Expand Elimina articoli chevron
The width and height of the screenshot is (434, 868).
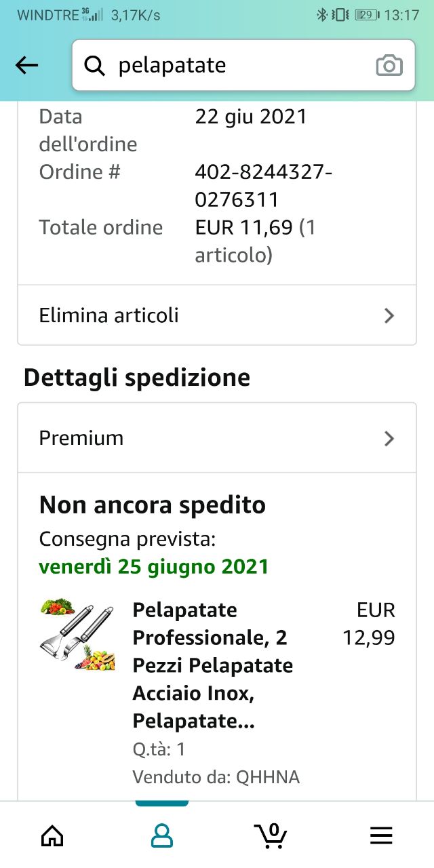[389, 315]
